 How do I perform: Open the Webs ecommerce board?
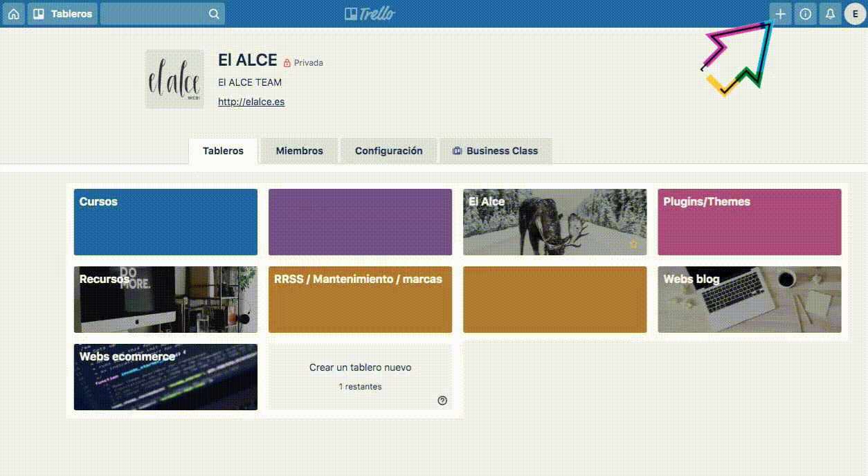coord(165,377)
